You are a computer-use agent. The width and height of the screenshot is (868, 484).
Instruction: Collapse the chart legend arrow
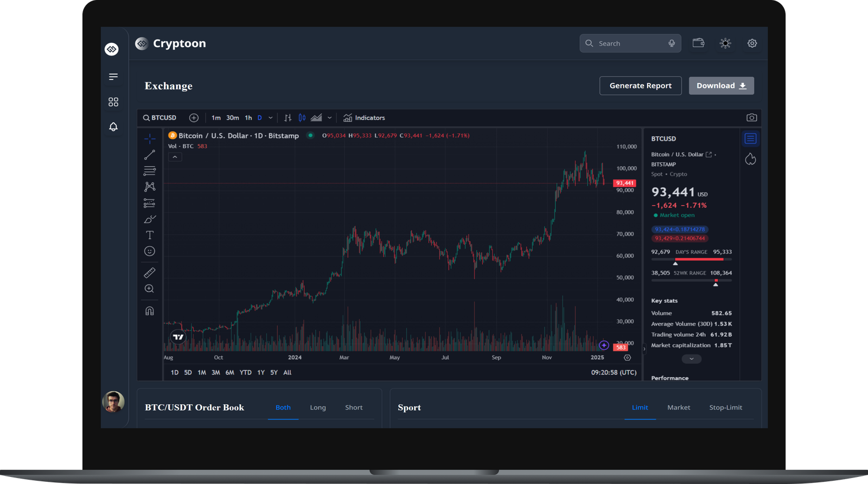coord(175,157)
